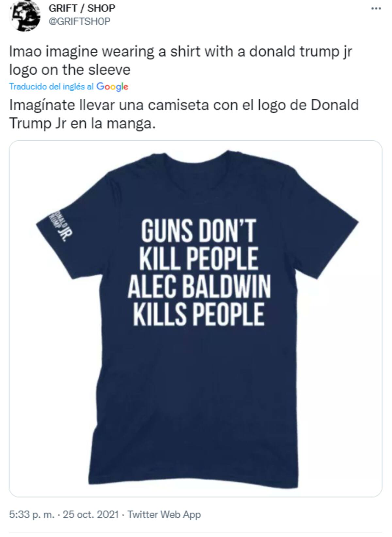Click the Google logo in translation notice
Image resolution: width=392 pixels, height=537 pixels.
[x=112, y=87]
